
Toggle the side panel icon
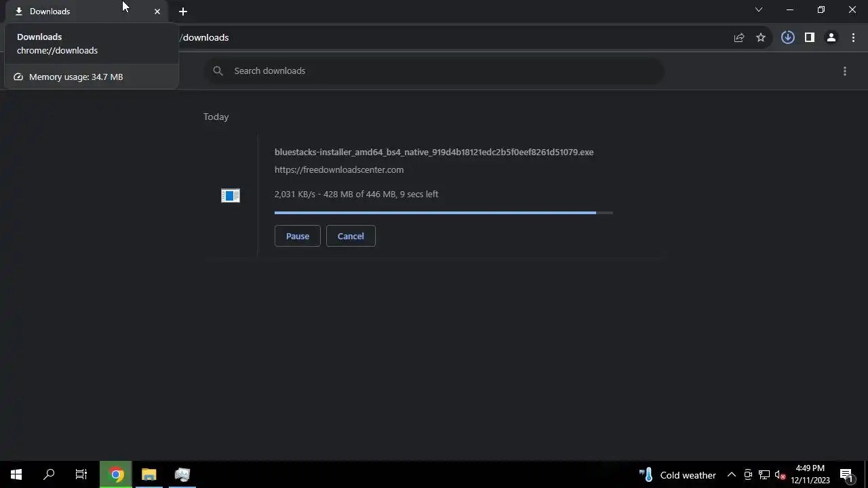coord(809,38)
